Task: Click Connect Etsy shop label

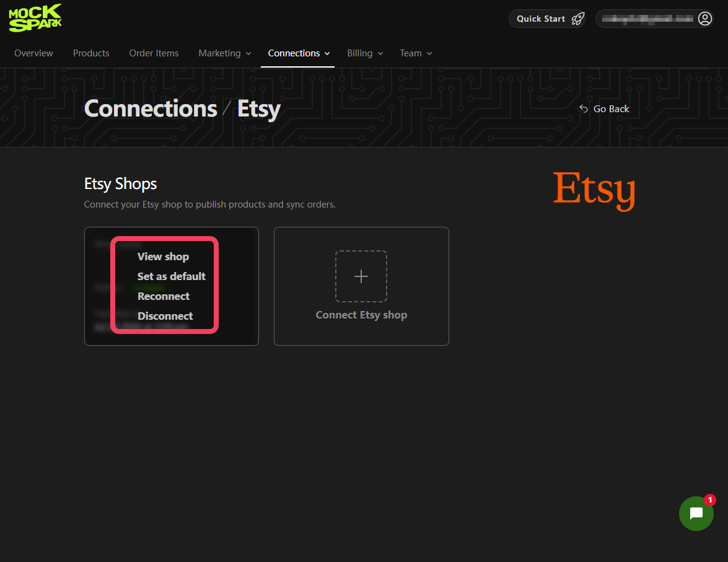Action: click(x=361, y=315)
